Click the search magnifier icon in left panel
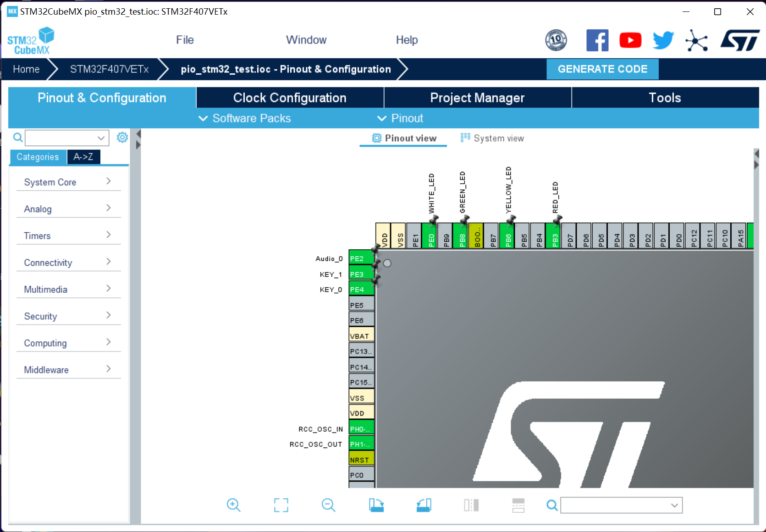 (17, 137)
